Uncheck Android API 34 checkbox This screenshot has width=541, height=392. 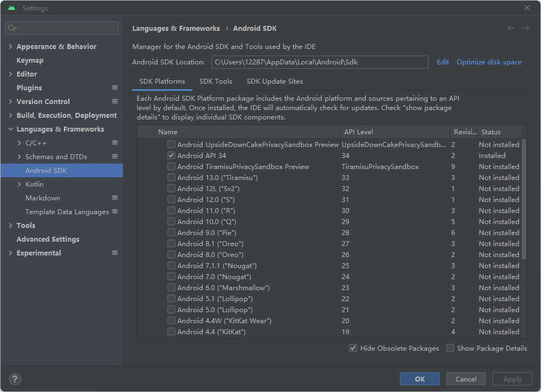pyautogui.click(x=171, y=155)
